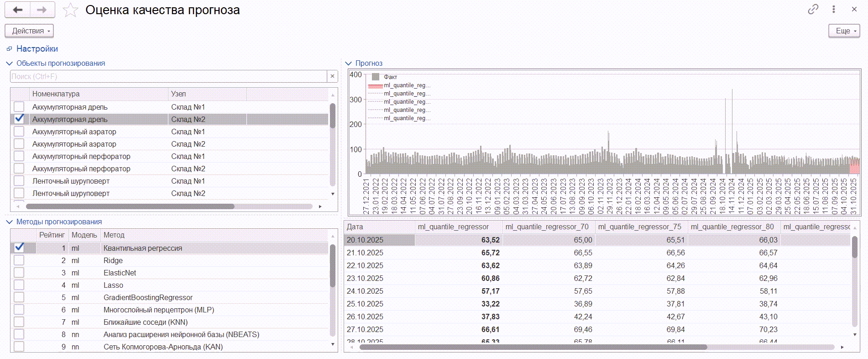Open the Настройки link
This screenshot has width=868, height=359.
pos(37,49)
